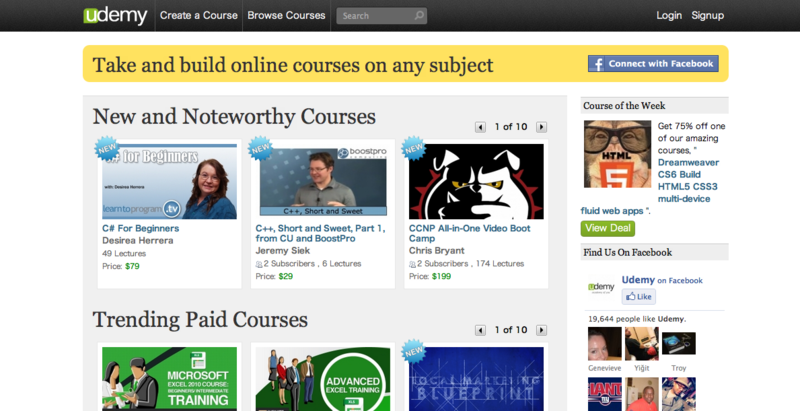This screenshot has height=411, width=800.
Task: Click the search magnifier icon
Action: [418, 16]
